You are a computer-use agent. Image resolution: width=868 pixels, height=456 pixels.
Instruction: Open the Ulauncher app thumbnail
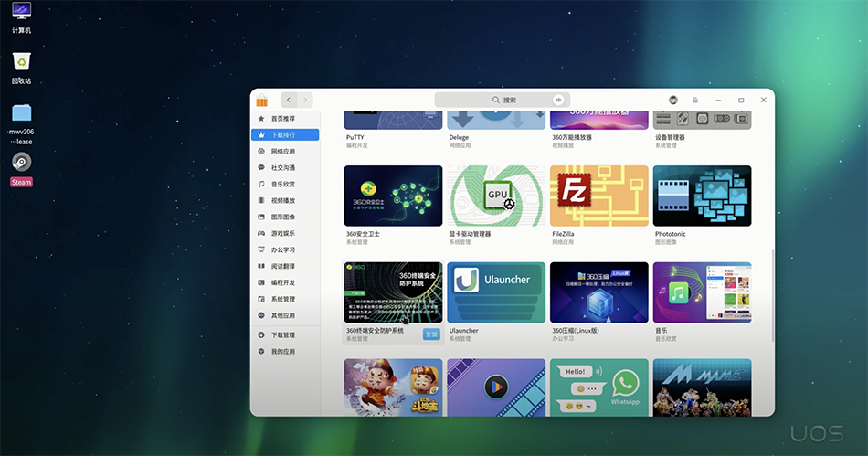(496, 292)
